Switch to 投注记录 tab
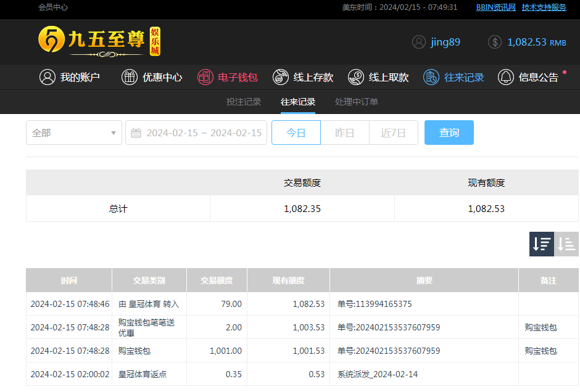The width and height of the screenshot is (580, 392). 244,102
